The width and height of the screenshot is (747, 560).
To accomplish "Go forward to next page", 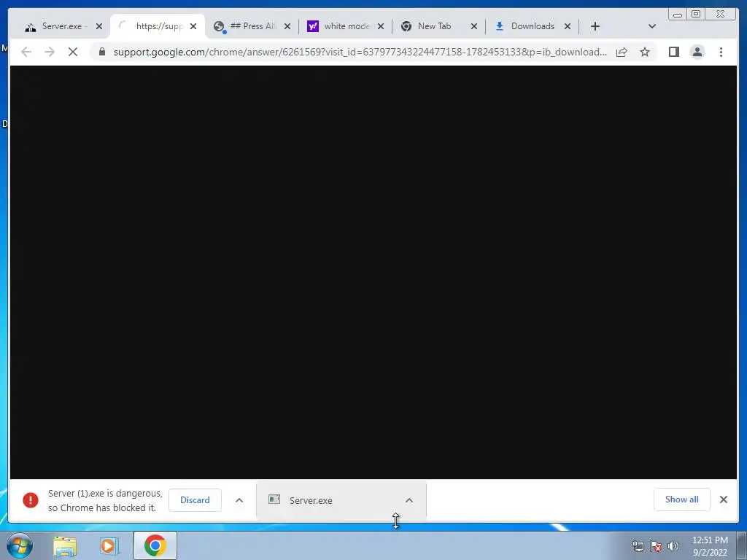I will pos(50,52).
